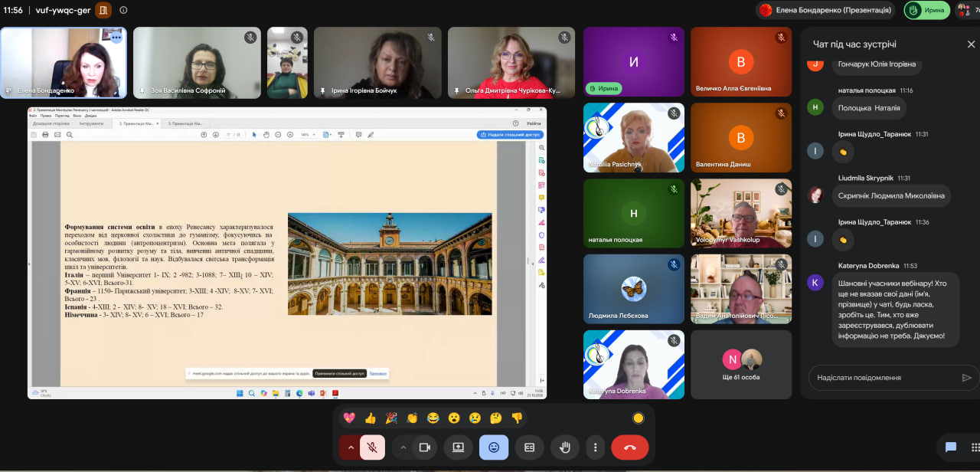Close the in-call chat panel
The image size is (980, 472).
click(972, 44)
